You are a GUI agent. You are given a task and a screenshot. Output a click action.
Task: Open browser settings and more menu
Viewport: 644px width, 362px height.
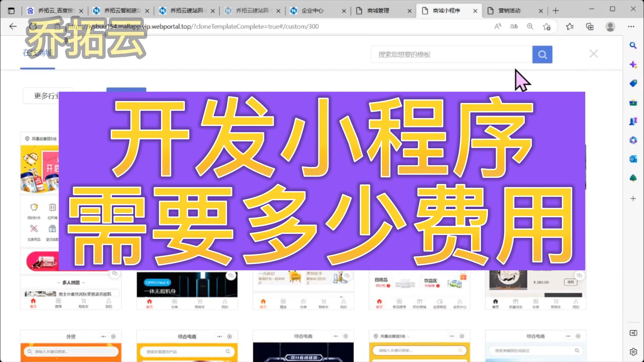tap(631, 26)
